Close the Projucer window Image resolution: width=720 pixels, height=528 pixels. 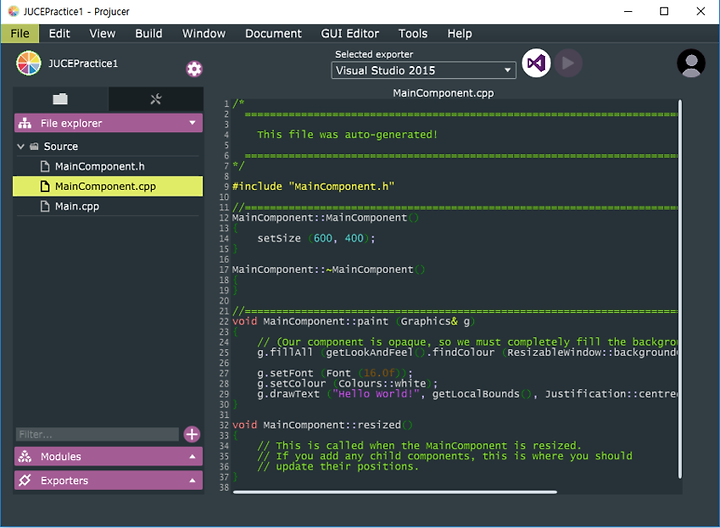point(701,11)
